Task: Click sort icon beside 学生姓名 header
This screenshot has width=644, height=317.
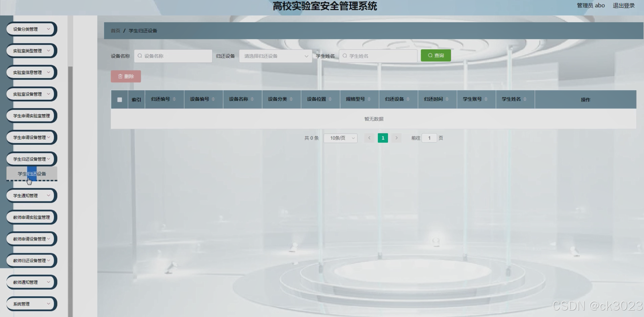Action: [525, 99]
